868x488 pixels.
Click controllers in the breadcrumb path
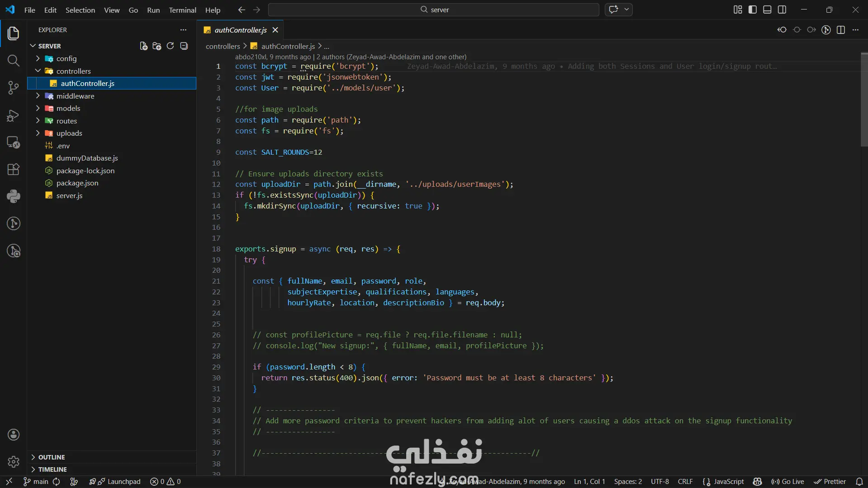click(223, 46)
